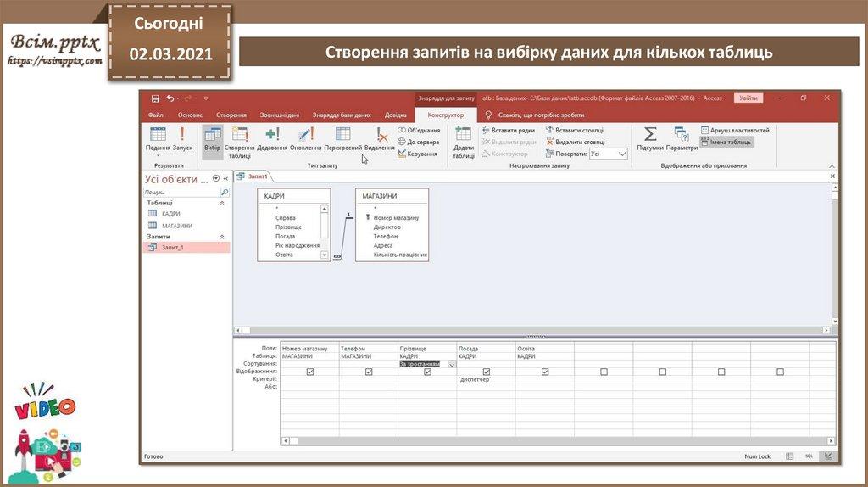
Task: Open the Файл menu tab
Action: (156, 115)
